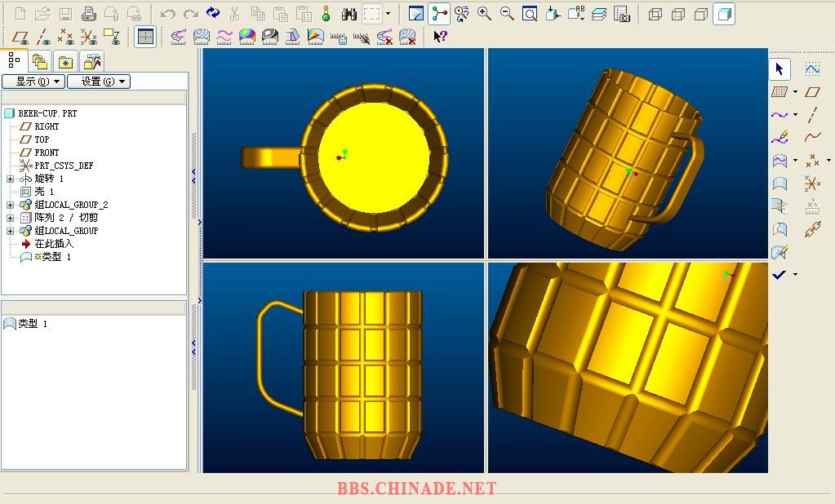Viewport: 835px width, 504px height.
Task: Switch to the Folder Browser tab
Action: pyautogui.click(x=40, y=62)
